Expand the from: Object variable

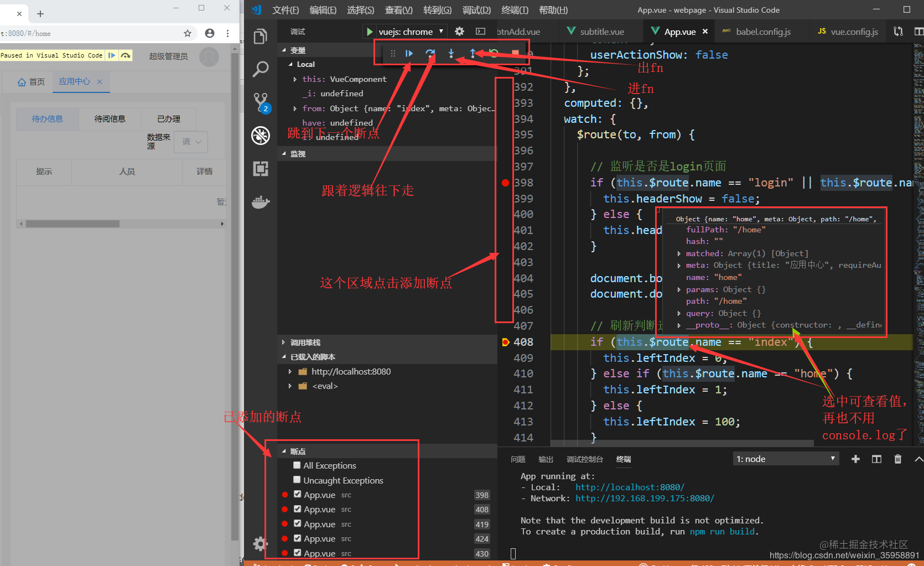click(295, 108)
